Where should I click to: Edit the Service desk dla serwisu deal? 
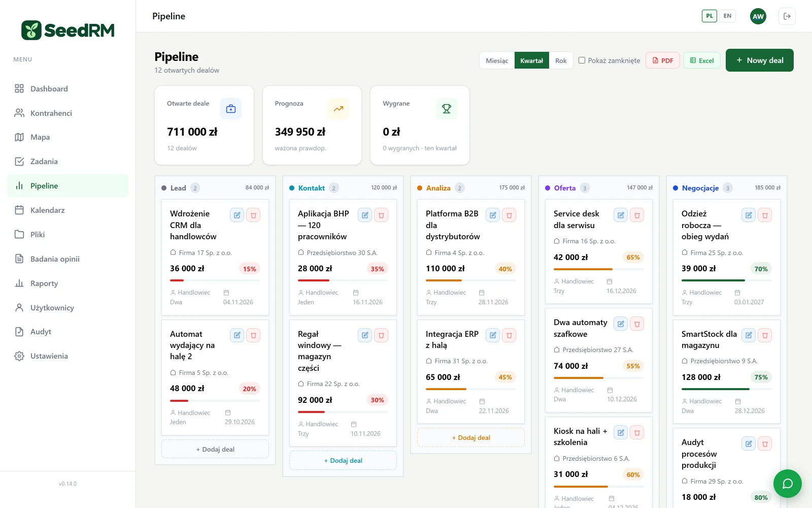tap(621, 215)
